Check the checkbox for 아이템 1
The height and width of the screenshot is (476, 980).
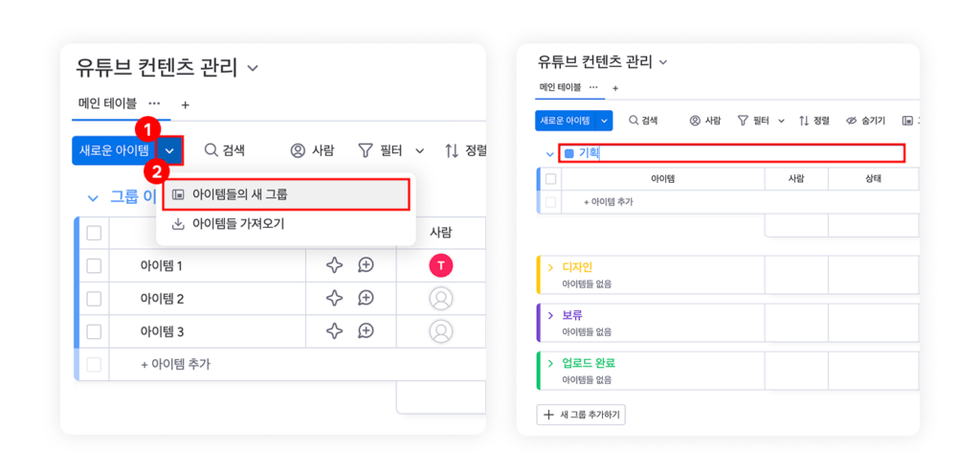tap(94, 265)
